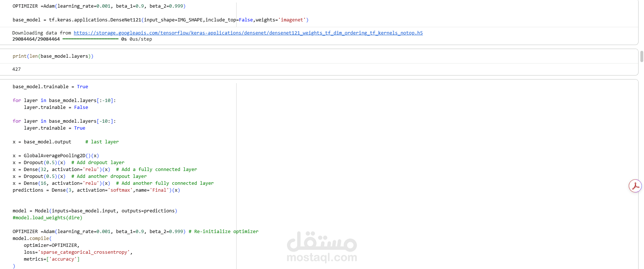Click the top OPTIMIZER =Adam line
644x269 pixels.
click(x=99, y=6)
